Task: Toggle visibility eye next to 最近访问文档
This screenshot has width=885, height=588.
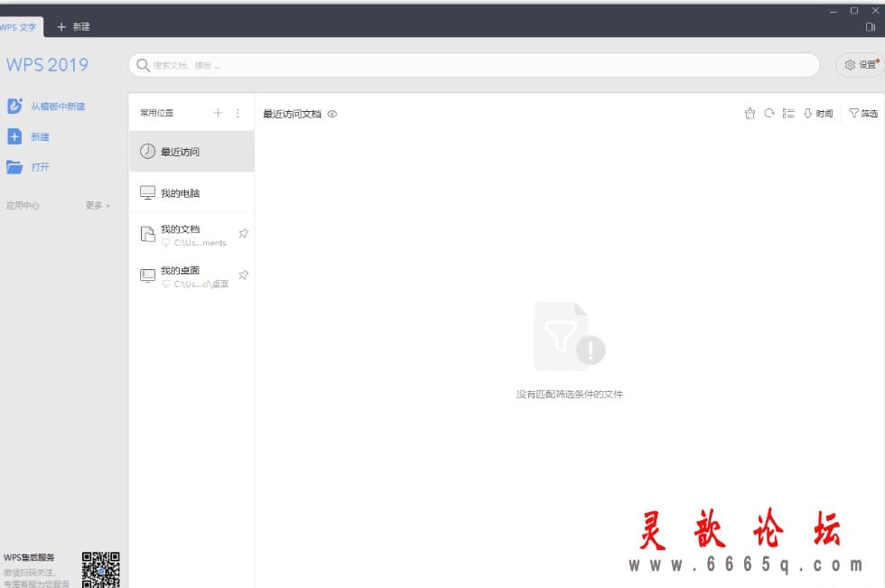Action: pyautogui.click(x=332, y=114)
